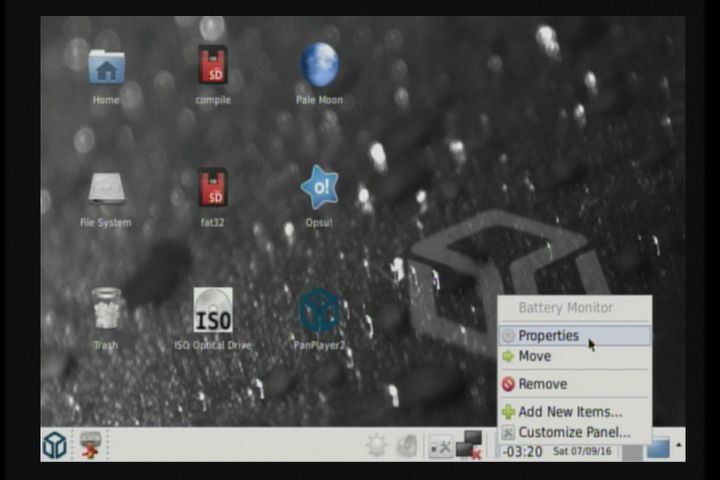Click the panel launcher next to menu button
Image resolution: width=720 pixels, height=480 pixels.
[x=91, y=445]
